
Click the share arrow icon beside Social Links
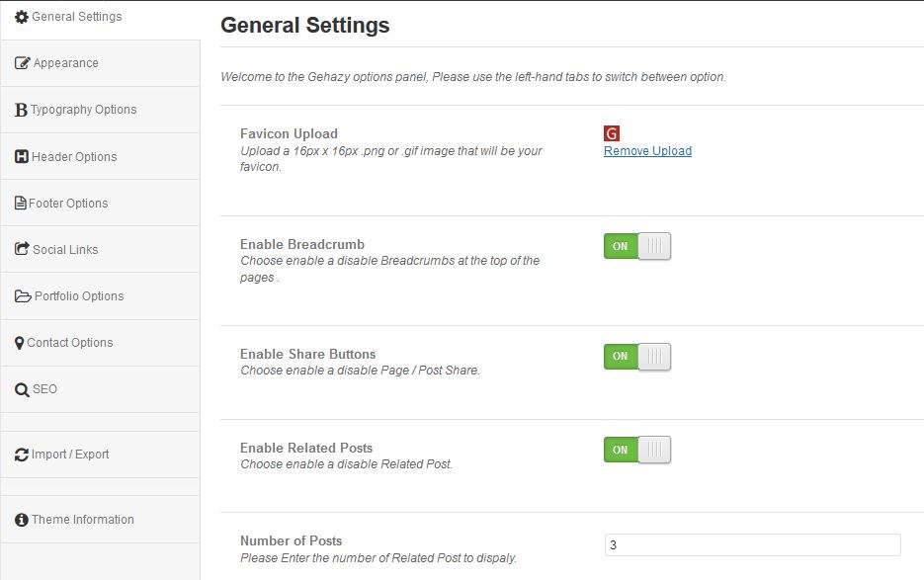(22, 248)
